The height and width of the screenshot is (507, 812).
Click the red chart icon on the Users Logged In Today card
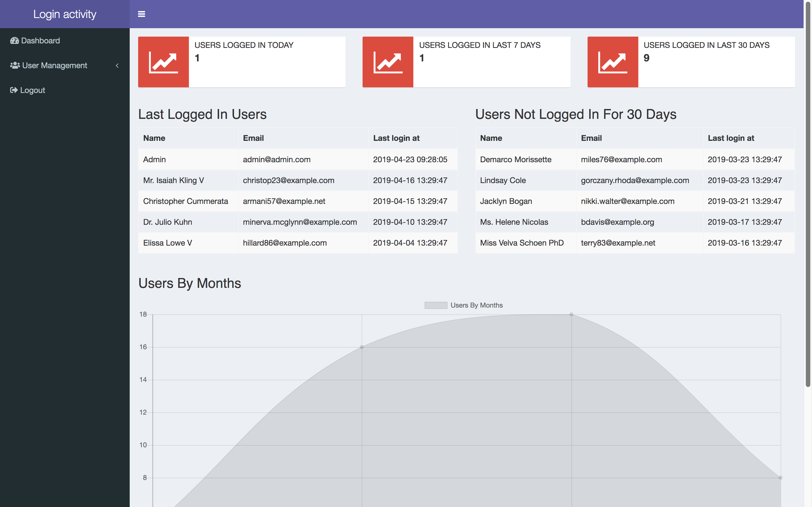pyautogui.click(x=164, y=62)
